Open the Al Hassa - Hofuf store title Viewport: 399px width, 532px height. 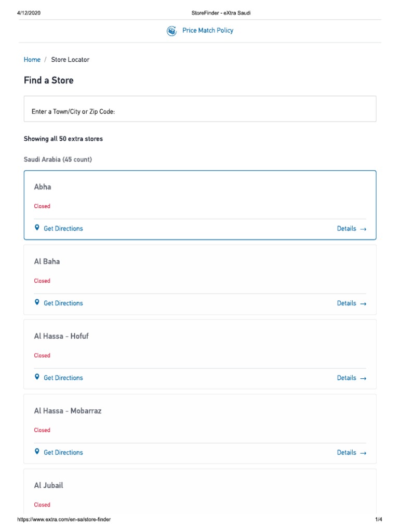[61, 336]
